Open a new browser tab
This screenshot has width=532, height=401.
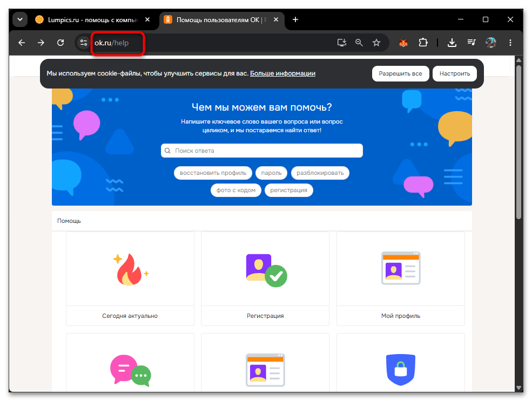point(295,19)
